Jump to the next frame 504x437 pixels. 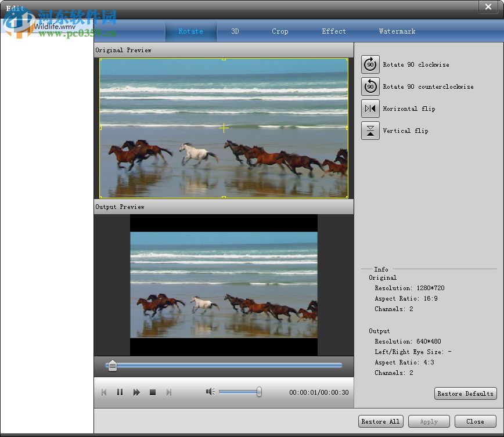click(x=169, y=392)
